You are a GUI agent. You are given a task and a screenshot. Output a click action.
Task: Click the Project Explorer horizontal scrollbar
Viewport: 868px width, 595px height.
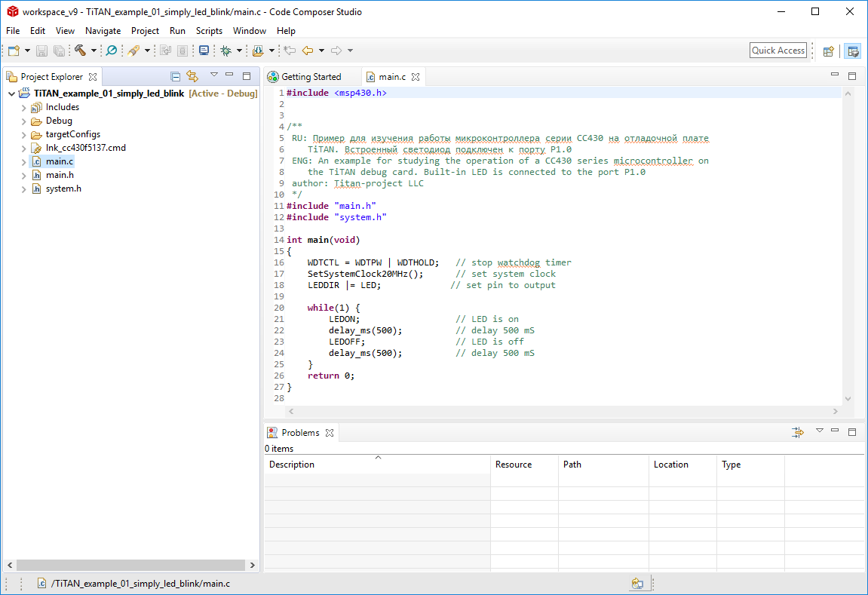pyautogui.click(x=130, y=565)
